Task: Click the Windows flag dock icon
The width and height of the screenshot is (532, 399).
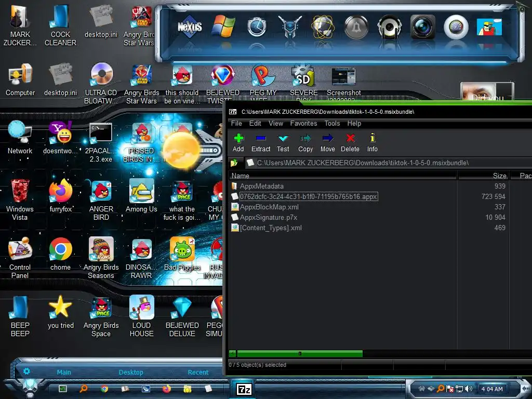Action: pos(223,26)
